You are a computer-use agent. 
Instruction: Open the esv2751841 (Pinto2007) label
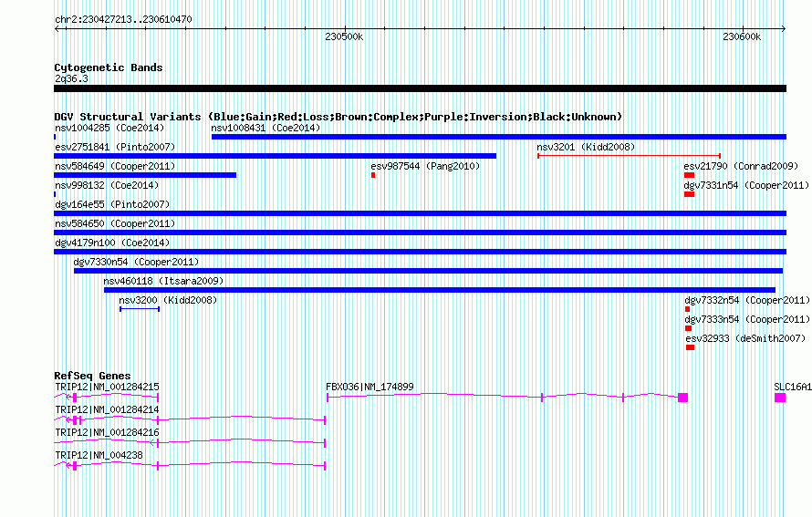pyautogui.click(x=115, y=147)
